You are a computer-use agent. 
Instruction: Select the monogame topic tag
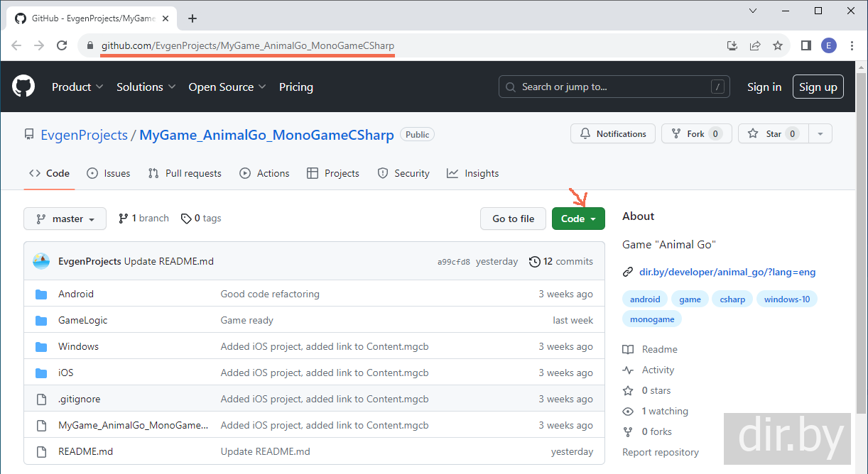(x=652, y=319)
